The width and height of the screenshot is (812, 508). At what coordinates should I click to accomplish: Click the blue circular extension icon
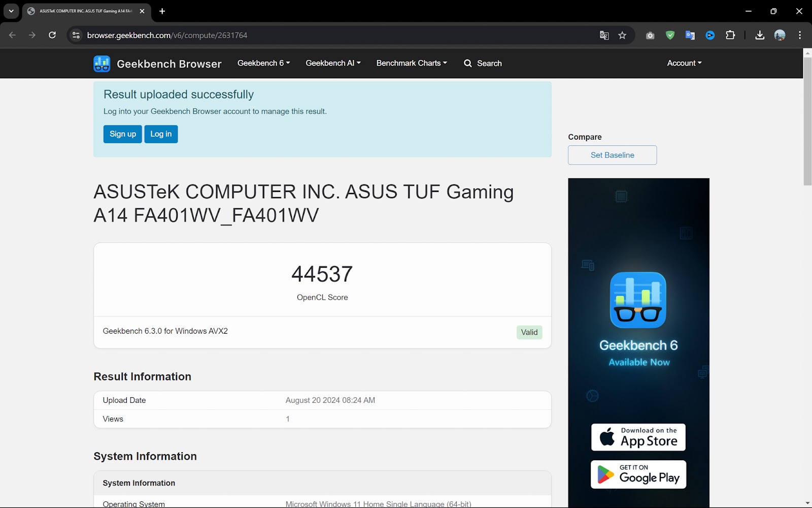[x=710, y=35]
